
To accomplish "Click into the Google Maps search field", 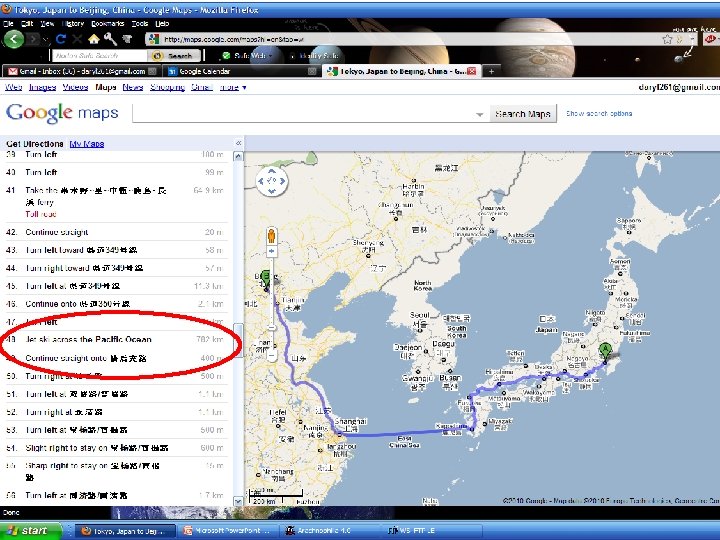I will tap(304, 114).
